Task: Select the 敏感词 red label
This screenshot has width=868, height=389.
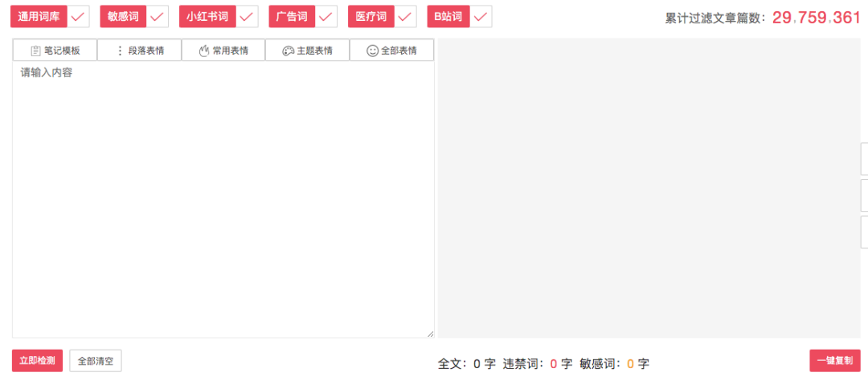Action: [124, 17]
